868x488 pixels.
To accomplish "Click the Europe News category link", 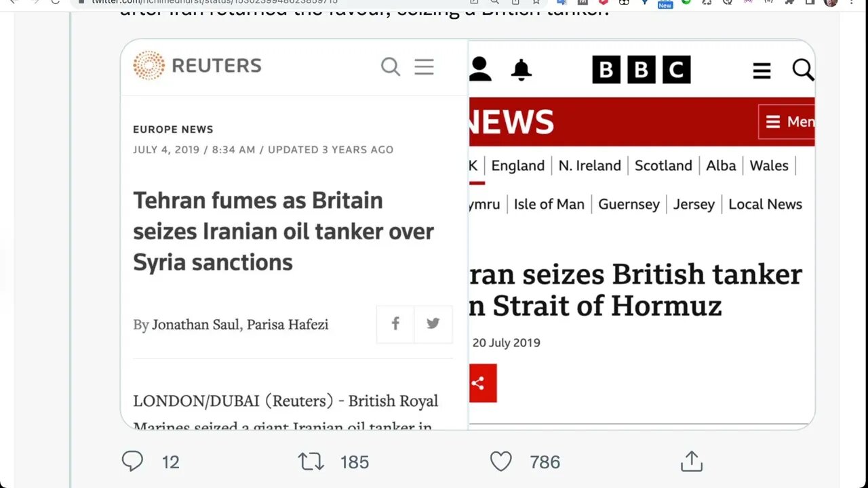I will click(173, 129).
